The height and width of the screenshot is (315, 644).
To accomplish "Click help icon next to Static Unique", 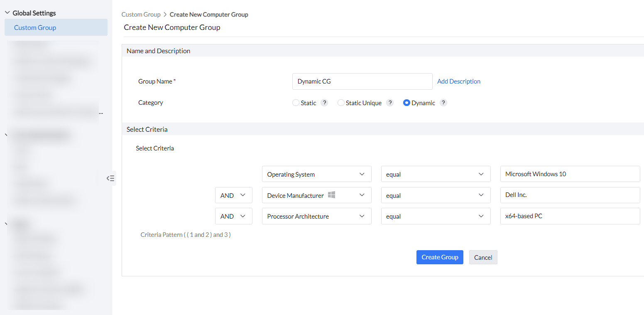I will pyautogui.click(x=389, y=103).
